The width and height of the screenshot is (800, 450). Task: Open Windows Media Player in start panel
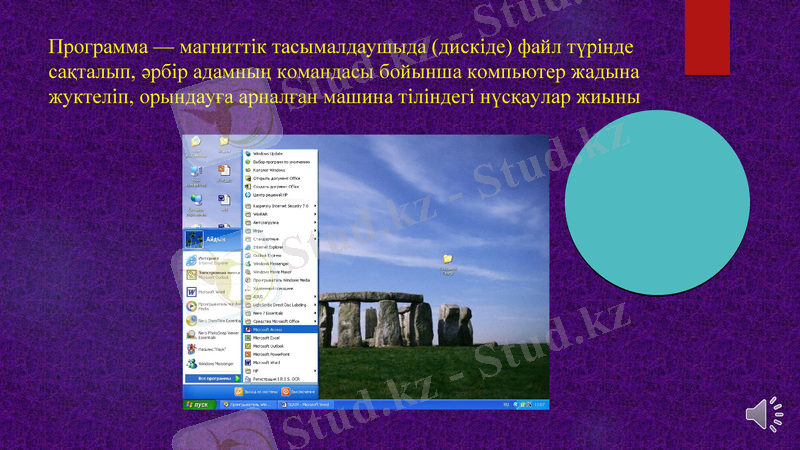[212, 306]
